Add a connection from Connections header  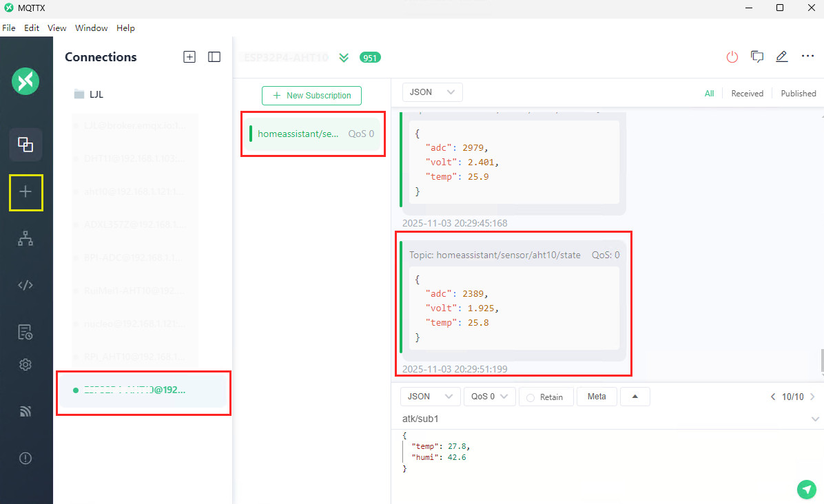click(189, 56)
